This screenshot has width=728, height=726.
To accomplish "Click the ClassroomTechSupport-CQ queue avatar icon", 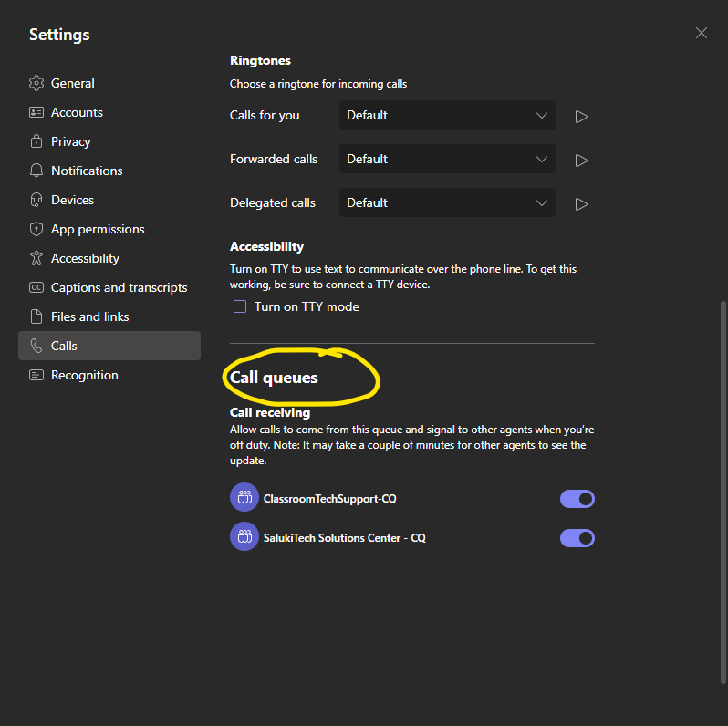I will pyautogui.click(x=244, y=497).
